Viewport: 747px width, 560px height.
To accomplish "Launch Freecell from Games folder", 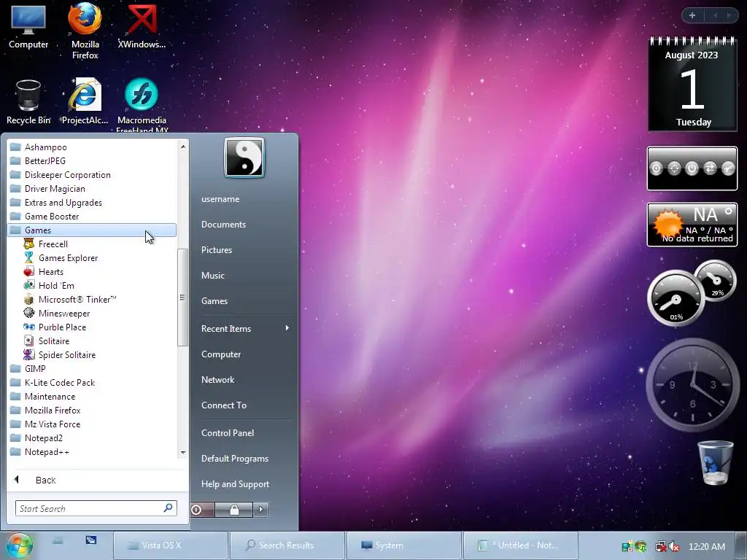I will coord(53,244).
